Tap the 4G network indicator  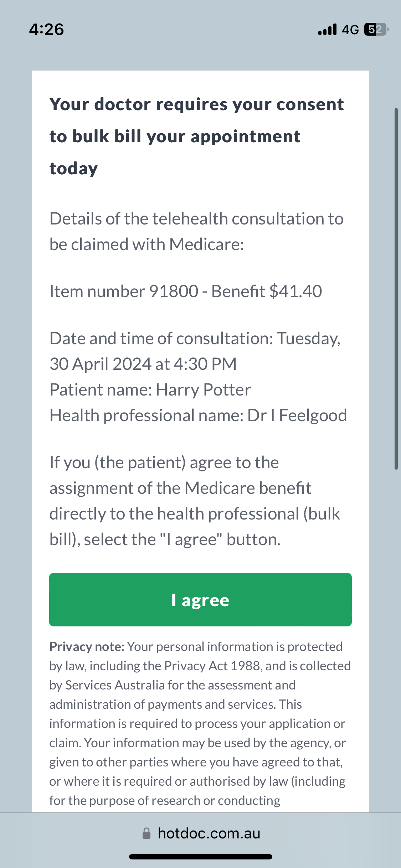350,30
